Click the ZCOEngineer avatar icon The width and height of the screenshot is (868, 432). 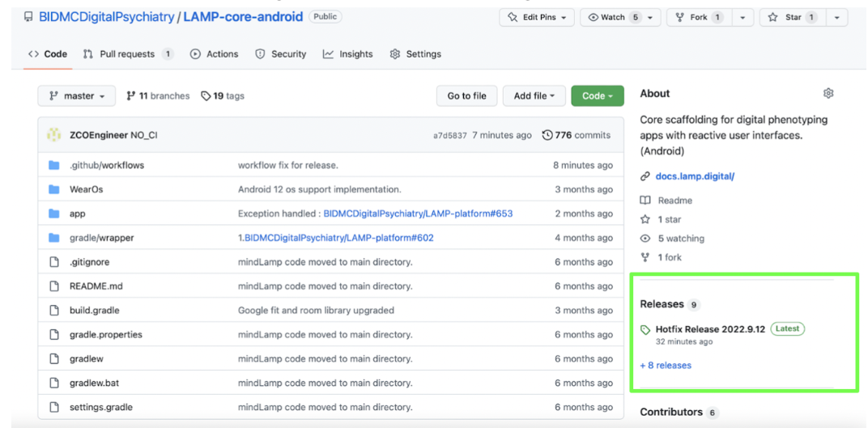[53, 135]
